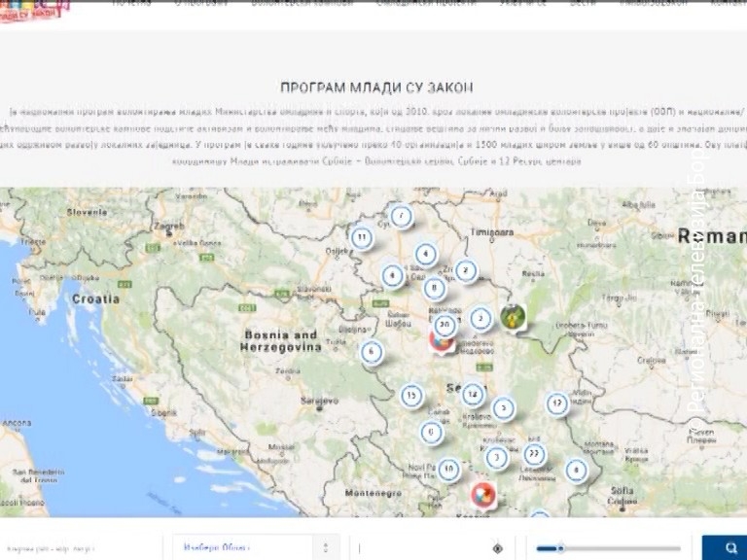Select the cluster marker numbered 20 over Belgrade

(x=445, y=326)
